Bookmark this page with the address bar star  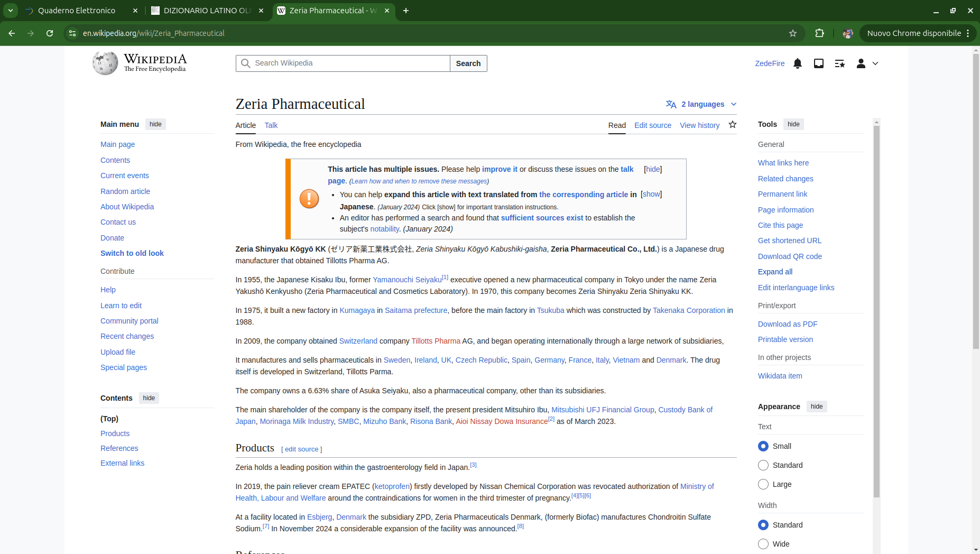click(793, 33)
